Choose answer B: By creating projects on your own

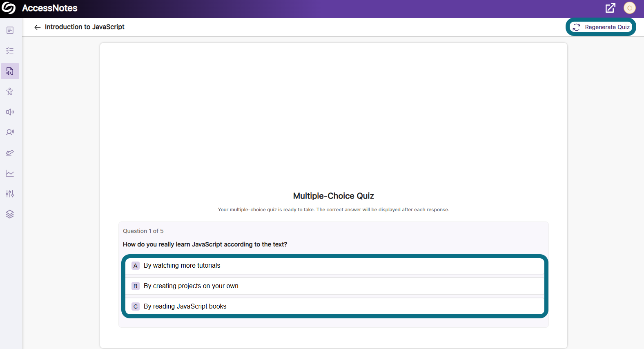pos(335,286)
